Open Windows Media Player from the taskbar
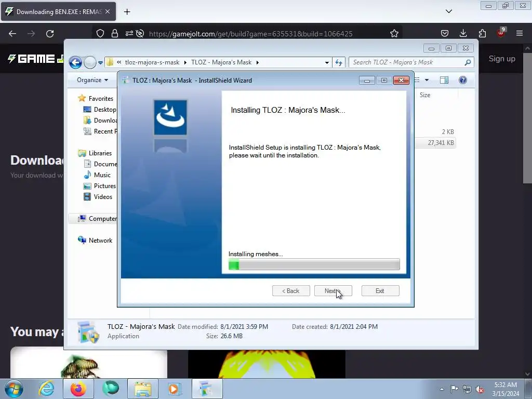 174,389
